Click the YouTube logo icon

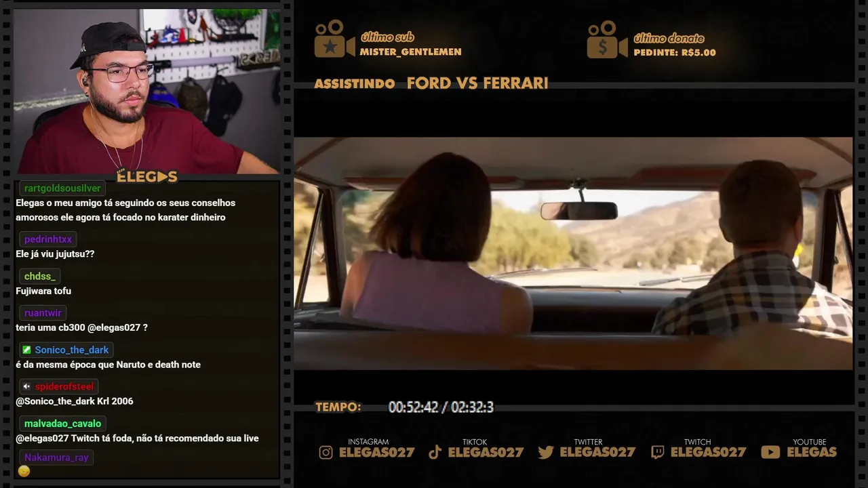point(770,453)
